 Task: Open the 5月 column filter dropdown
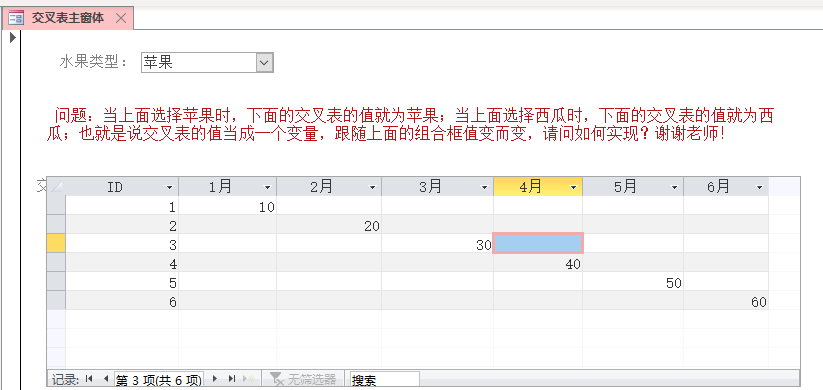(674, 187)
